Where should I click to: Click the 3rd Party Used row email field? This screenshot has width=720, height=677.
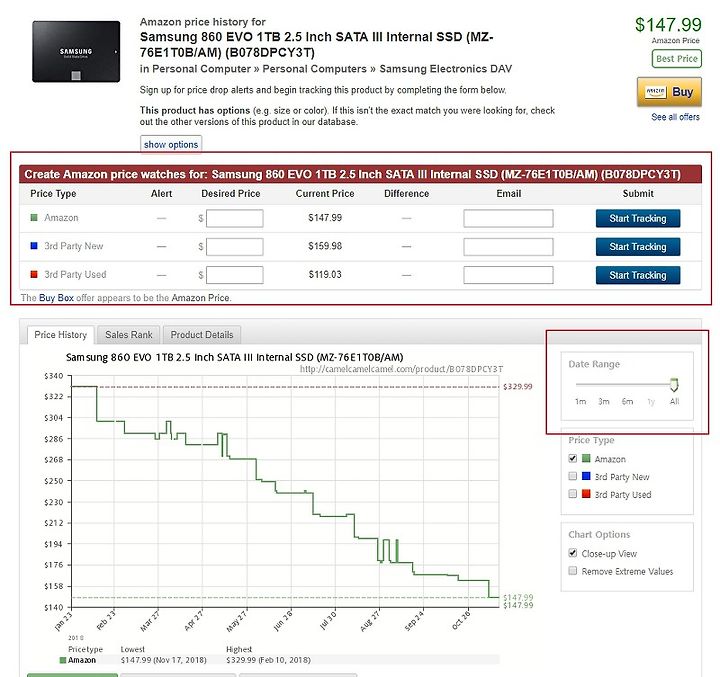[508, 275]
